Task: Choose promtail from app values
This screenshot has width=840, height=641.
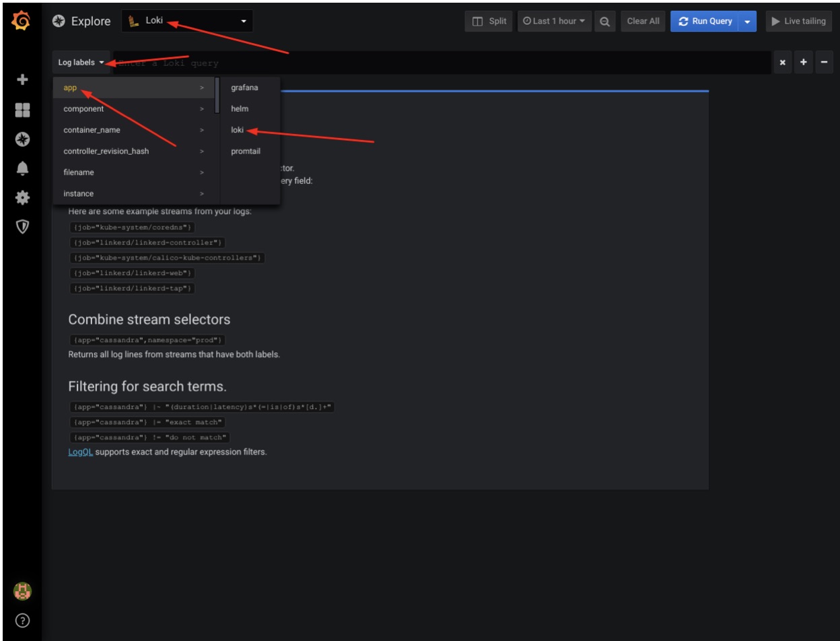Action: click(250, 151)
